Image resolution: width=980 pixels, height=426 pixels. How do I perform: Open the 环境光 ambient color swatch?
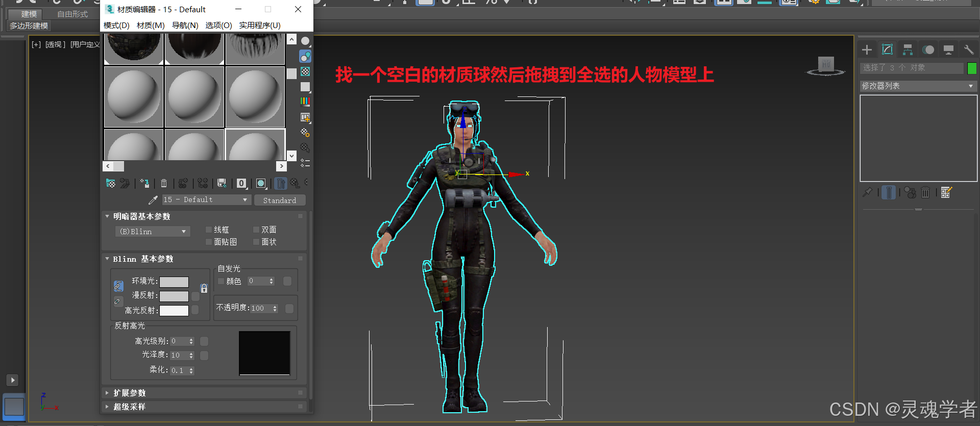point(174,282)
